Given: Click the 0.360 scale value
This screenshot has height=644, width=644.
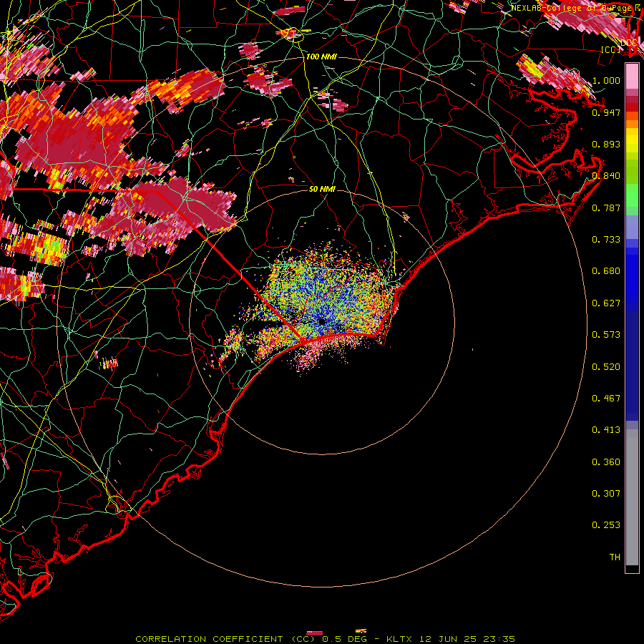Looking at the screenshot, I should click(606, 462).
